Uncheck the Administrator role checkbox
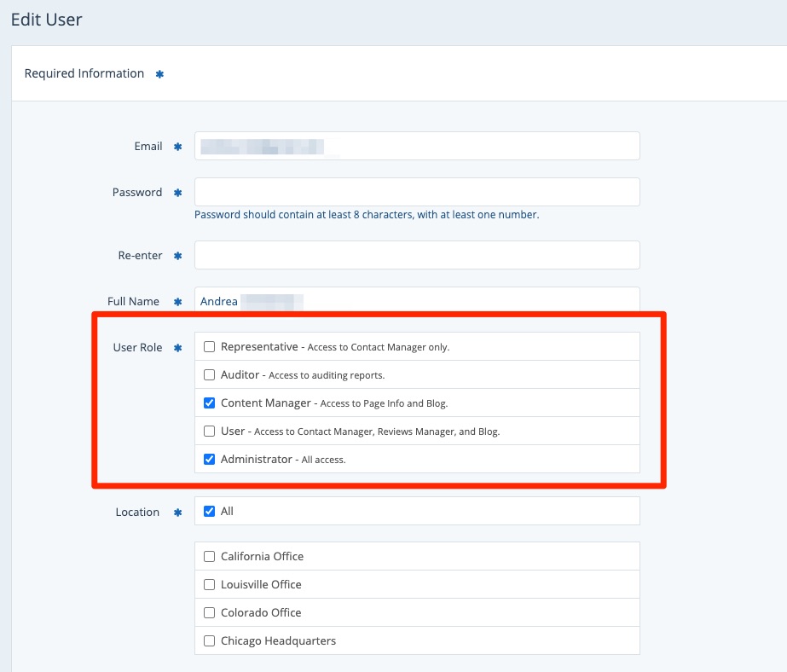The image size is (787, 672). click(x=209, y=460)
